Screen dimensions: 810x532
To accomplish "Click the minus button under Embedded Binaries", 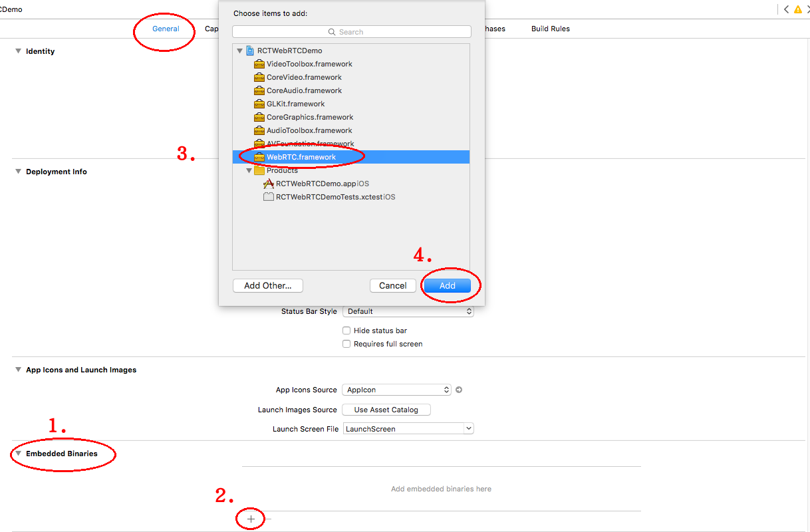I will click(x=268, y=519).
